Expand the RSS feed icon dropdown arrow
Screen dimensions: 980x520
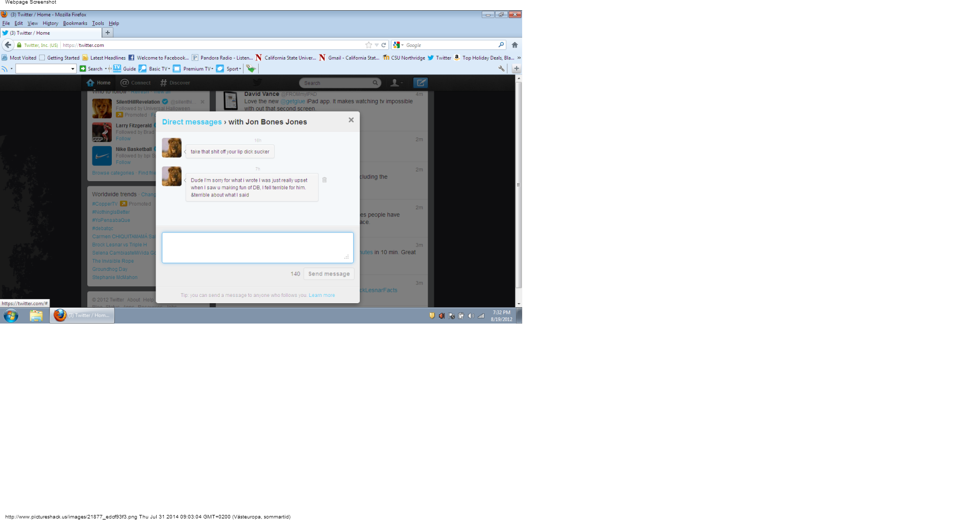[x=11, y=69]
